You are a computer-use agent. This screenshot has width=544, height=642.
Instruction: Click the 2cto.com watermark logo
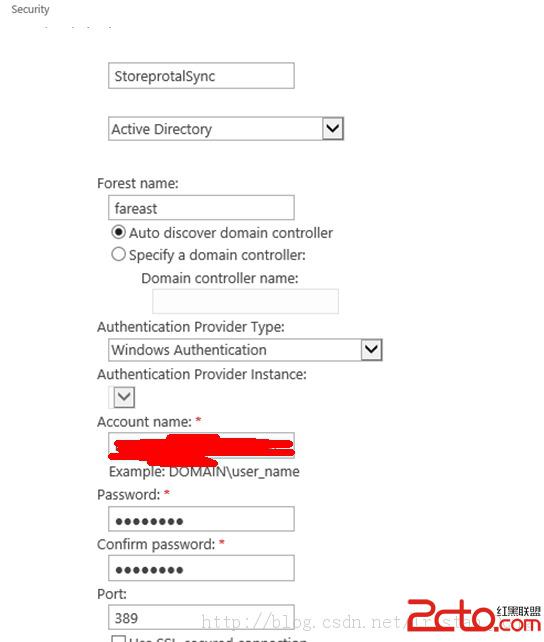474,615
